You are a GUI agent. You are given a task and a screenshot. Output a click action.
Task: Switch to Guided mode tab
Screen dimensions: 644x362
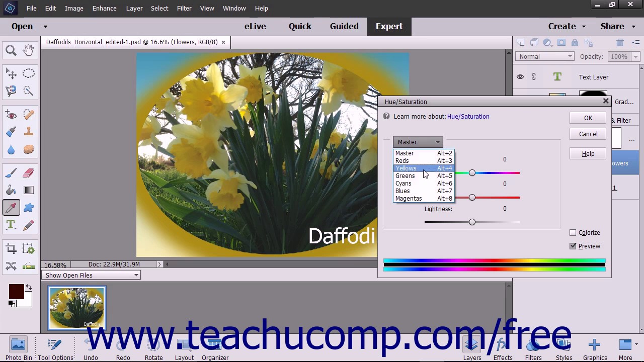[344, 26]
